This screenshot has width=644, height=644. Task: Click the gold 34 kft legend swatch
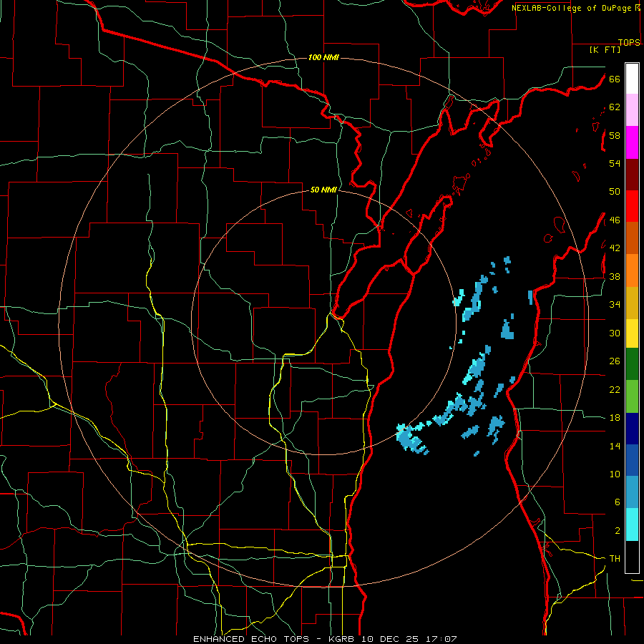click(632, 303)
